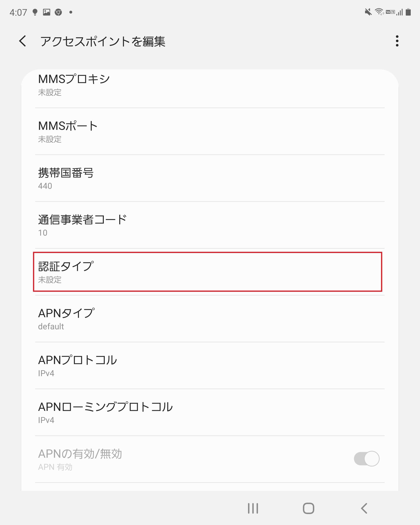Select the APNタイプ setting
This screenshot has height=525, width=420.
210,319
